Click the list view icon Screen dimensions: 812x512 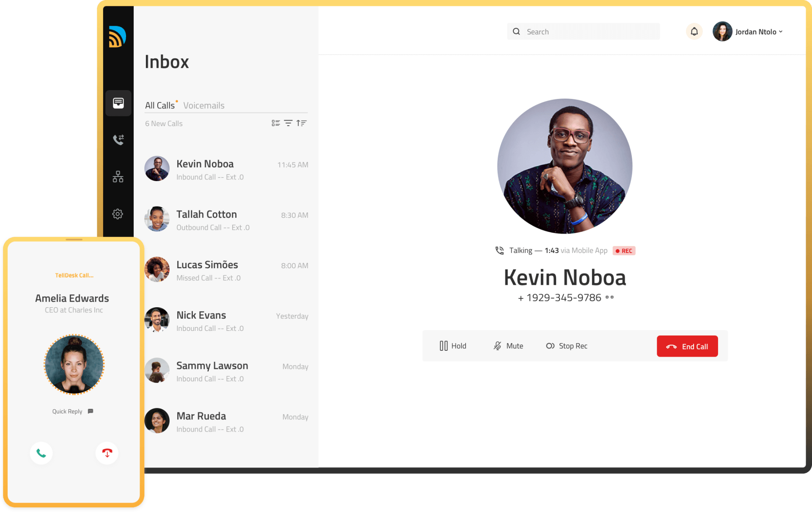pyautogui.click(x=276, y=123)
